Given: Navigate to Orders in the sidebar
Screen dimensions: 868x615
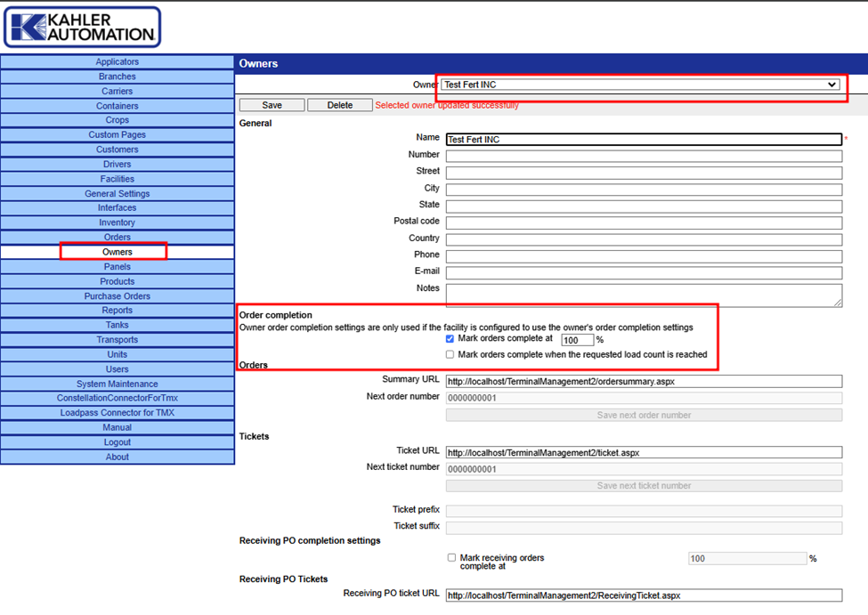Looking at the screenshot, I should coord(117,237).
